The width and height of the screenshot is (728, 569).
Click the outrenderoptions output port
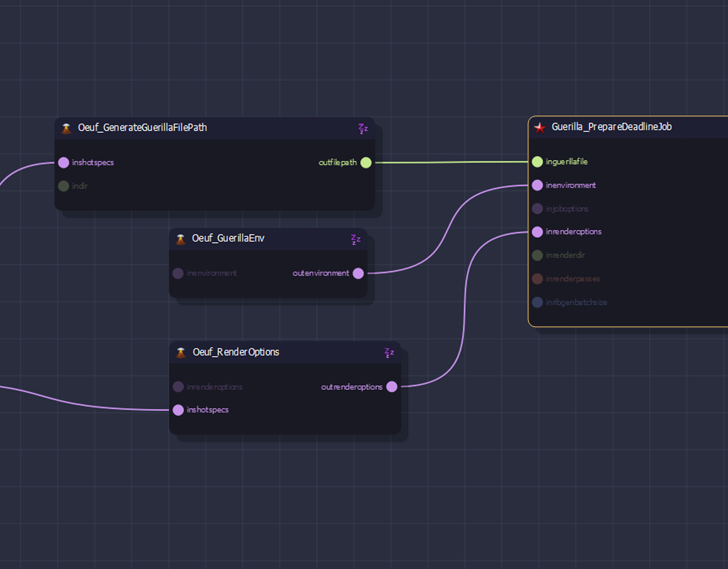pos(392,387)
